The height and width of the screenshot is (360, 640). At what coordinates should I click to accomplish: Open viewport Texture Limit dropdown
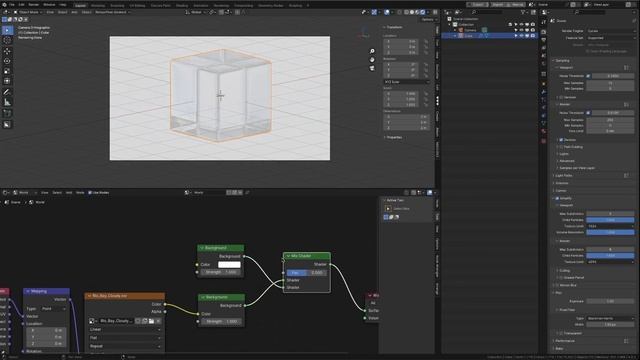[x=611, y=226]
